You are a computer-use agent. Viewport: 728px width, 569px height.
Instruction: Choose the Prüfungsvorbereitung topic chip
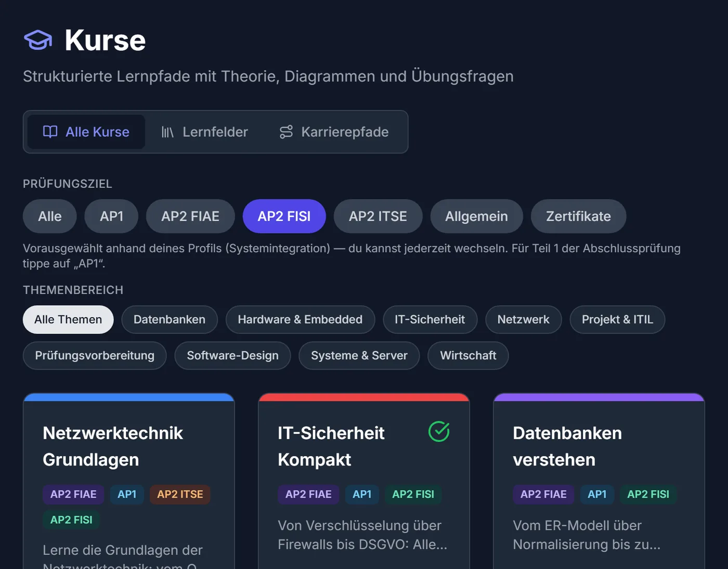click(x=95, y=356)
